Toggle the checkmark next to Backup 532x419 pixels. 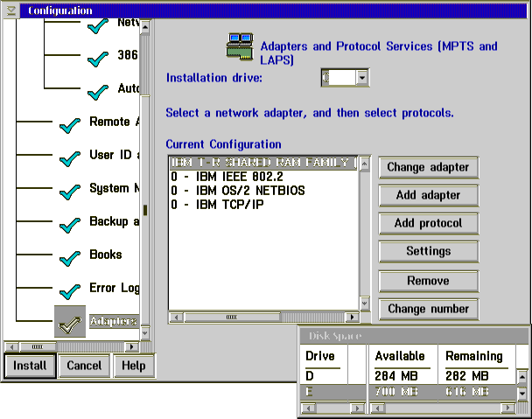click(70, 225)
